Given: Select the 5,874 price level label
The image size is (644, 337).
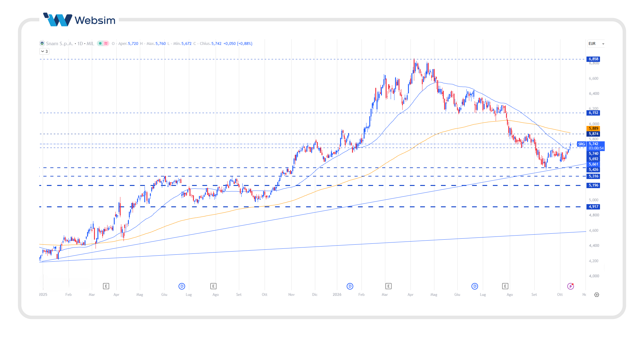Looking at the screenshot, I should pos(593,134).
